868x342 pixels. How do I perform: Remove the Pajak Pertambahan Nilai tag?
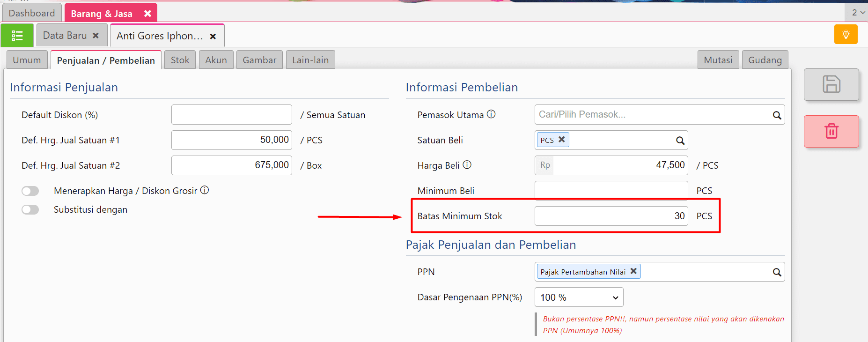point(633,271)
